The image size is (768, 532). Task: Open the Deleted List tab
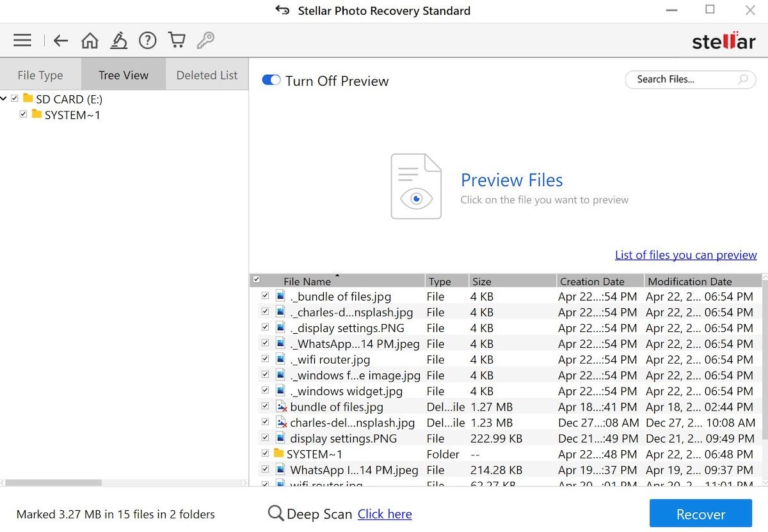(x=207, y=75)
